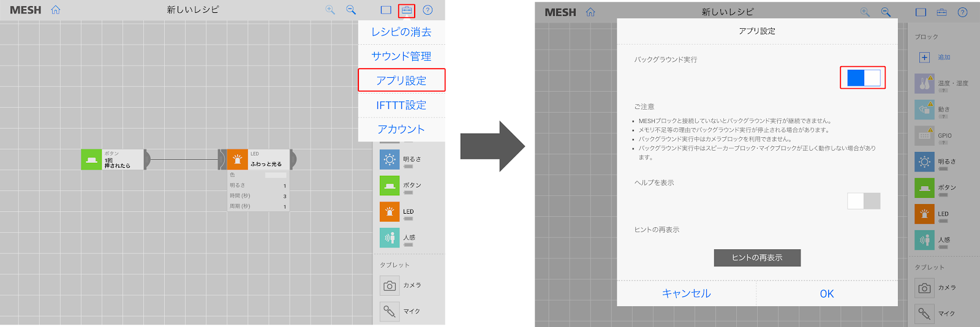Click the 動き block icon in the right sidebar
The width and height of the screenshot is (980, 327).
924,110
